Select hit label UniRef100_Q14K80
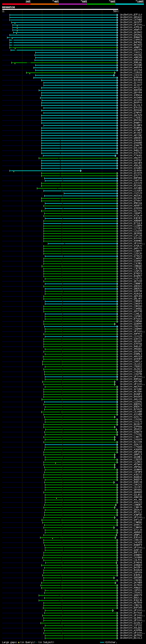146x644 pixels. tap(131, 170)
